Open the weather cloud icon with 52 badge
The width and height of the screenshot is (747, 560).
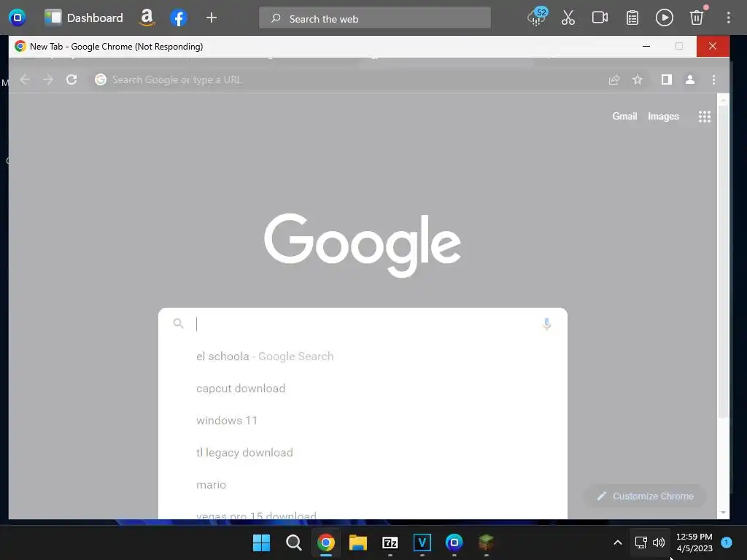538,17
